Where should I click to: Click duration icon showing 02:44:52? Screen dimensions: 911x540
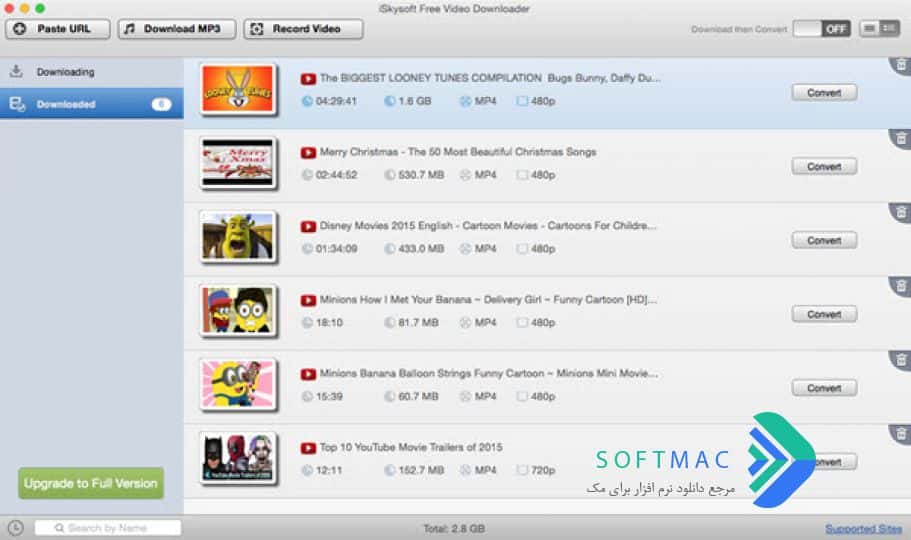coord(307,175)
